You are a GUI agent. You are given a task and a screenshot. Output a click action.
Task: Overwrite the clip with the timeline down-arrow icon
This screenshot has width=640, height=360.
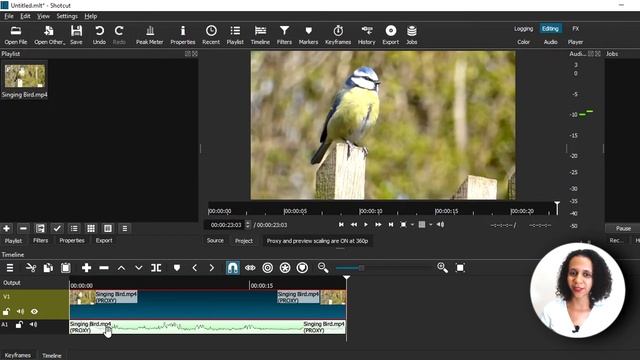click(x=139, y=268)
